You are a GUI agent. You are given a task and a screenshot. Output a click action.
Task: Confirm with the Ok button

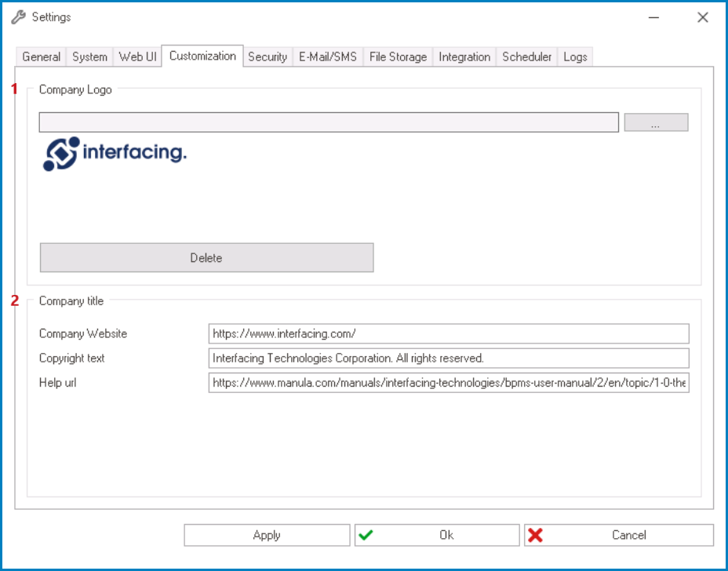point(437,535)
